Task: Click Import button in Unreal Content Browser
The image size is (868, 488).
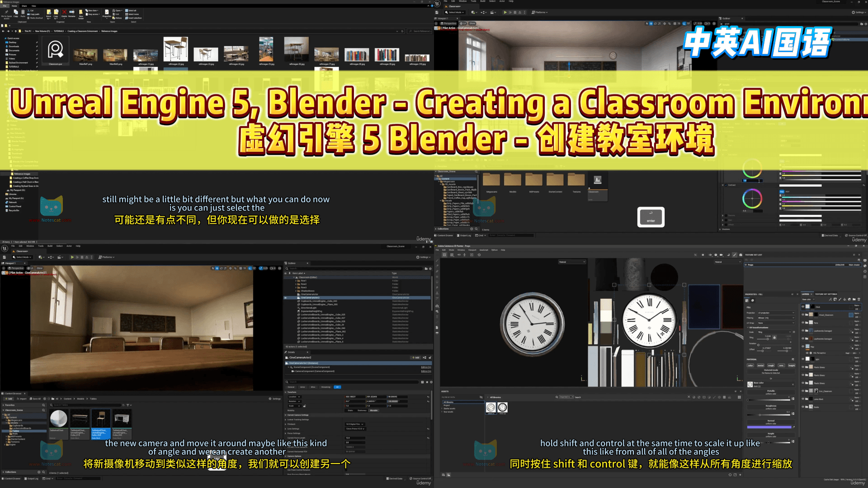Action: coord(22,399)
